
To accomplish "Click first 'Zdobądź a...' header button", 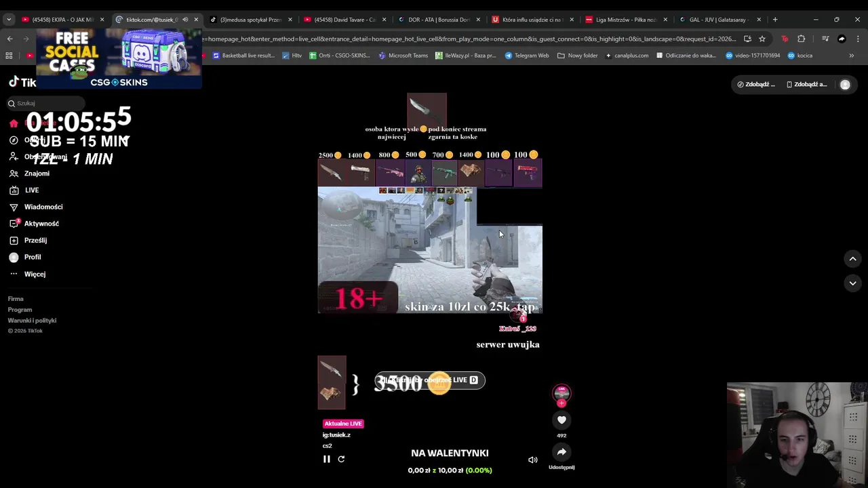I will point(757,85).
